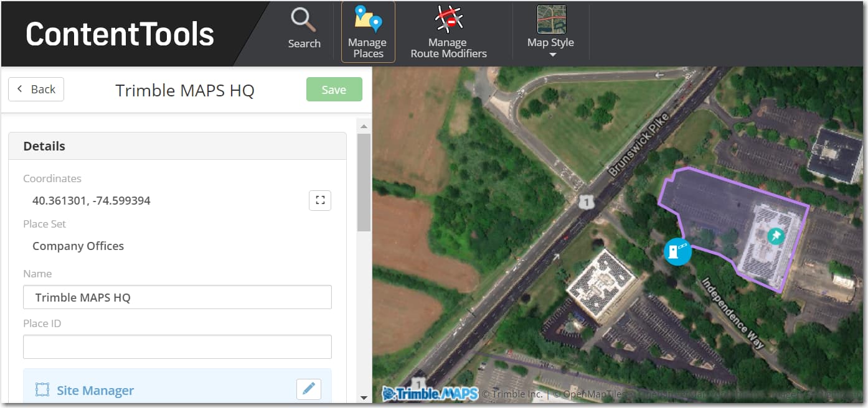This screenshot has width=868, height=408.
Task: Click the coordinates value 40.361301, -74.599394
Action: [x=92, y=201]
